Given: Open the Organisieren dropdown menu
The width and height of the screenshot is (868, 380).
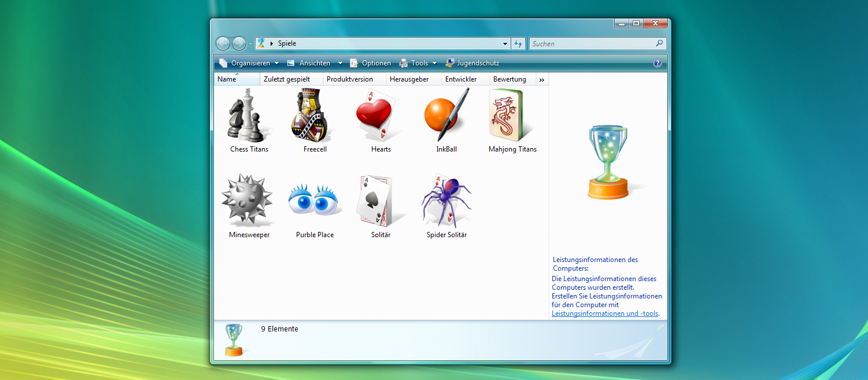Looking at the screenshot, I should [x=249, y=63].
